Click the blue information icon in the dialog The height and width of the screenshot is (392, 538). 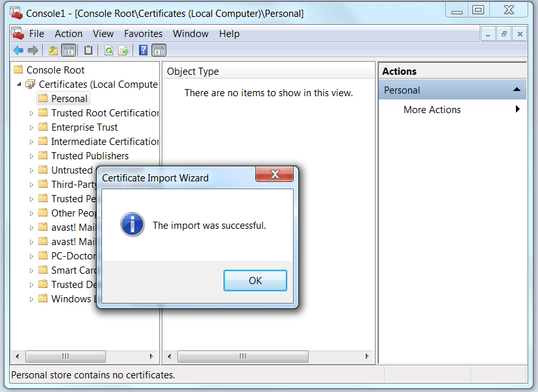(132, 224)
